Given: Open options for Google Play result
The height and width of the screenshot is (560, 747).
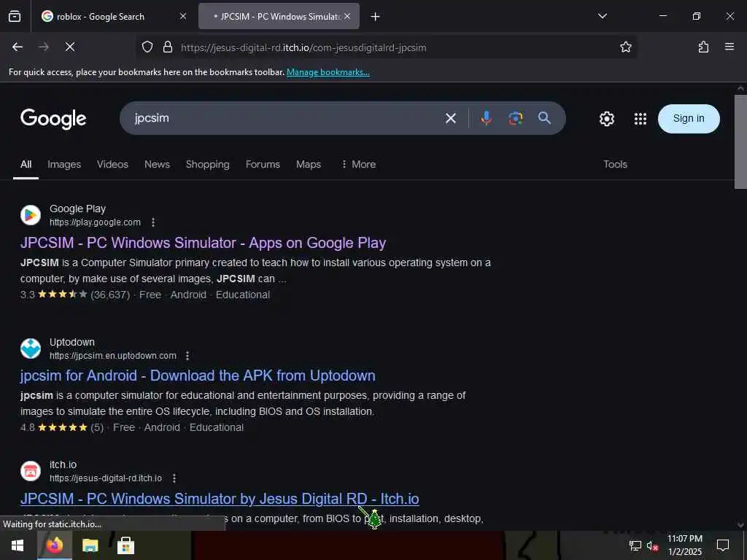Looking at the screenshot, I should (x=153, y=222).
